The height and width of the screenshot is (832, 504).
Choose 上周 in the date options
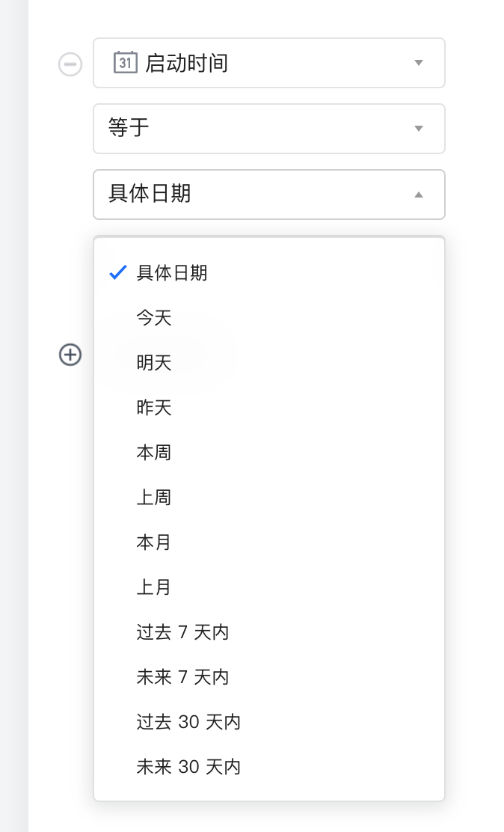pos(154,497)
